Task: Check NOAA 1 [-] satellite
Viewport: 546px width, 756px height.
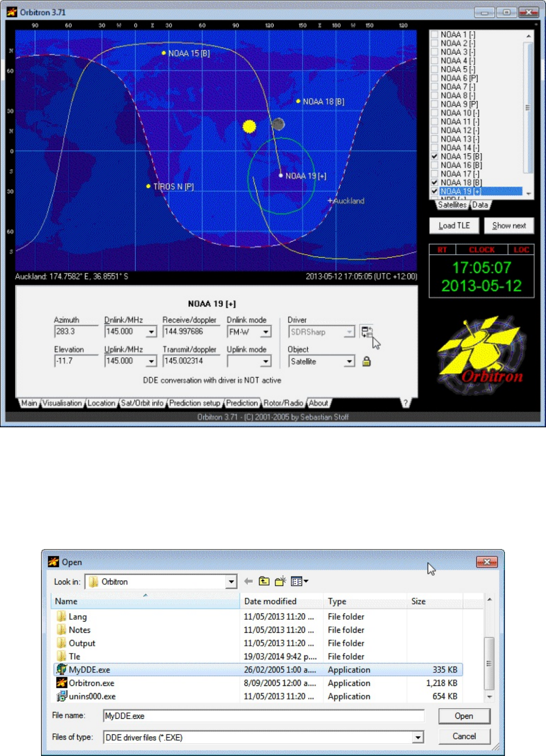Action: [434, 34]
